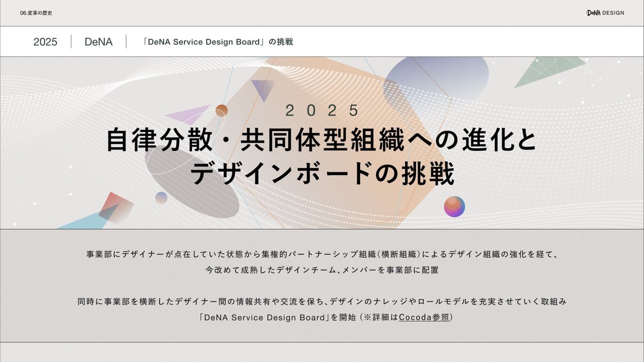
Task: Select 「DeNA Service Design Board」の挑戦 header title
Action: click(218, 42)
